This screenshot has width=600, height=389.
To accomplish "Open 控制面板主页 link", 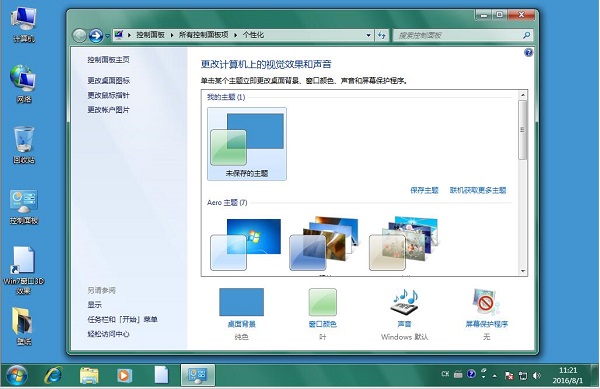I will pyautogui.click(x=108, y=60).
